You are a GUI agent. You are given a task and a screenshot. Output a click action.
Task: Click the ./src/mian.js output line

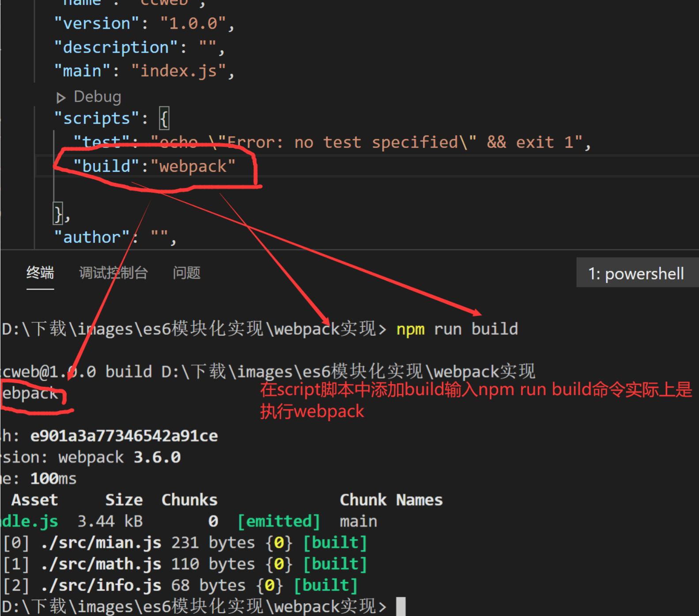185,543
